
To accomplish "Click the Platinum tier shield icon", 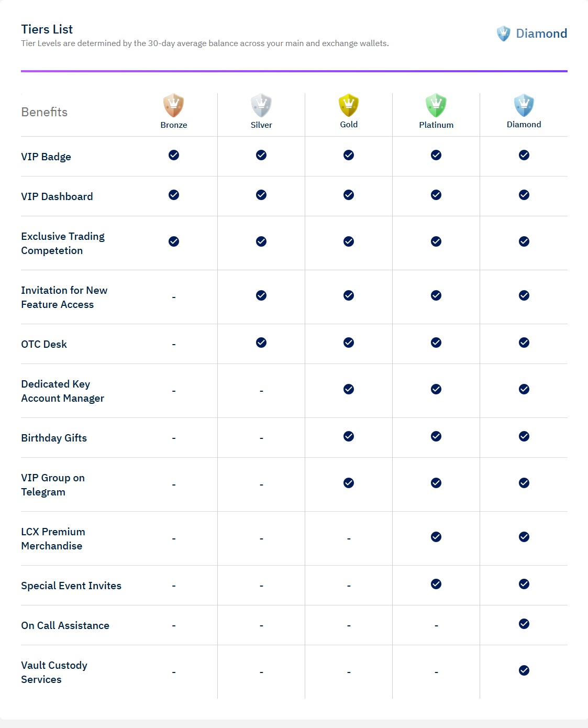I will point(436,105).
